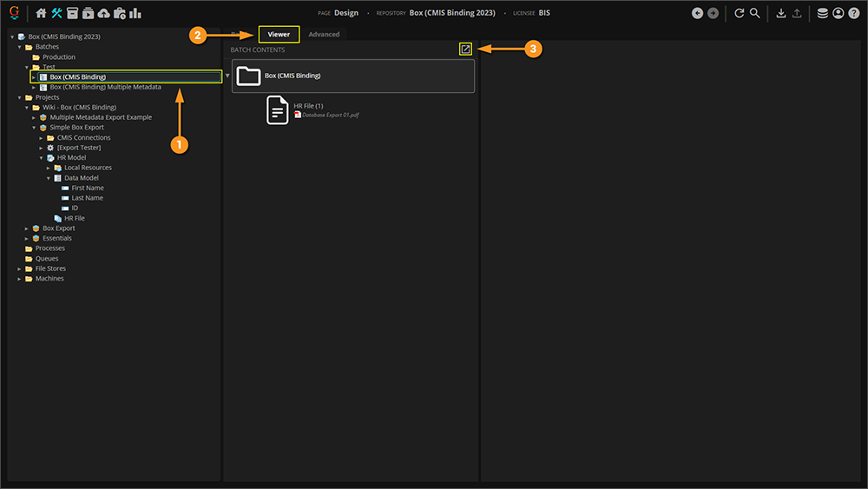Screen dimensions: 868x489
Task: Select the Production folder
Action: 59,57
